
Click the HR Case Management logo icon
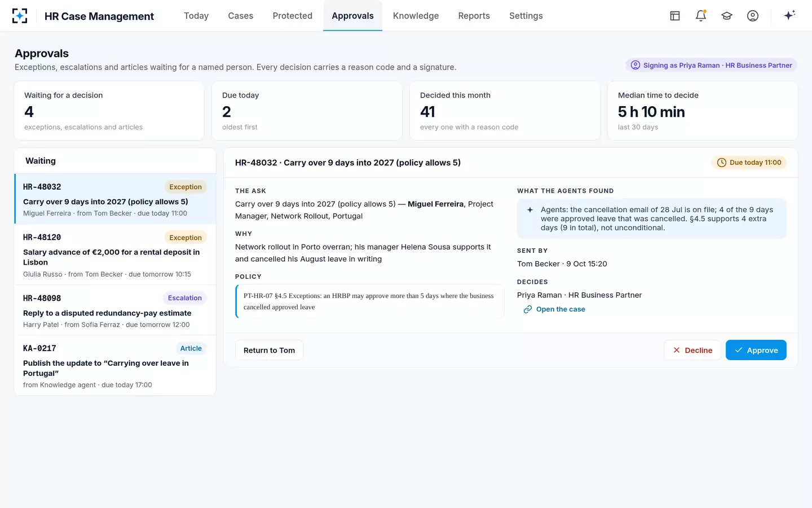pos(20,16)
